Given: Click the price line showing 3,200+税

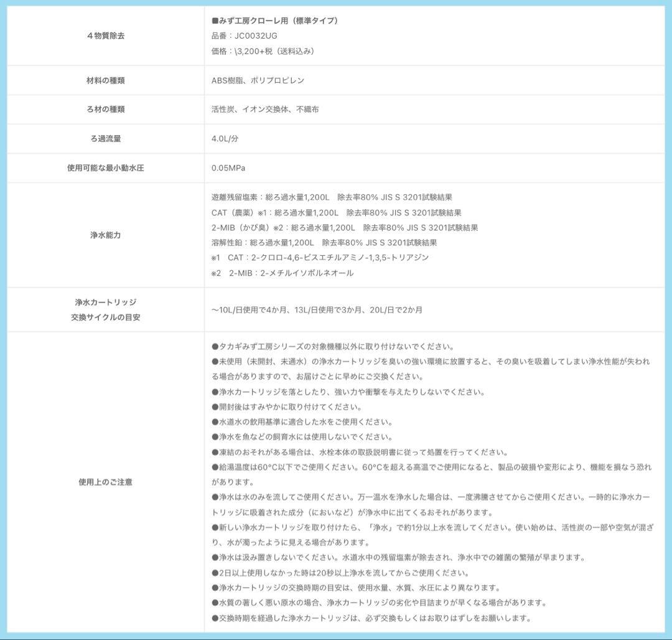Looking at the screenshot, I should point(263,51).
